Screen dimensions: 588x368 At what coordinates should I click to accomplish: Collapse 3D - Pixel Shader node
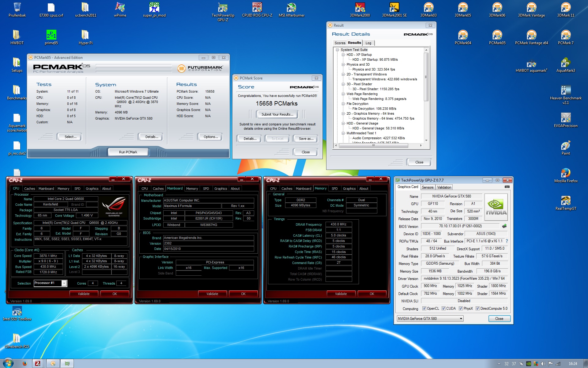343,84
